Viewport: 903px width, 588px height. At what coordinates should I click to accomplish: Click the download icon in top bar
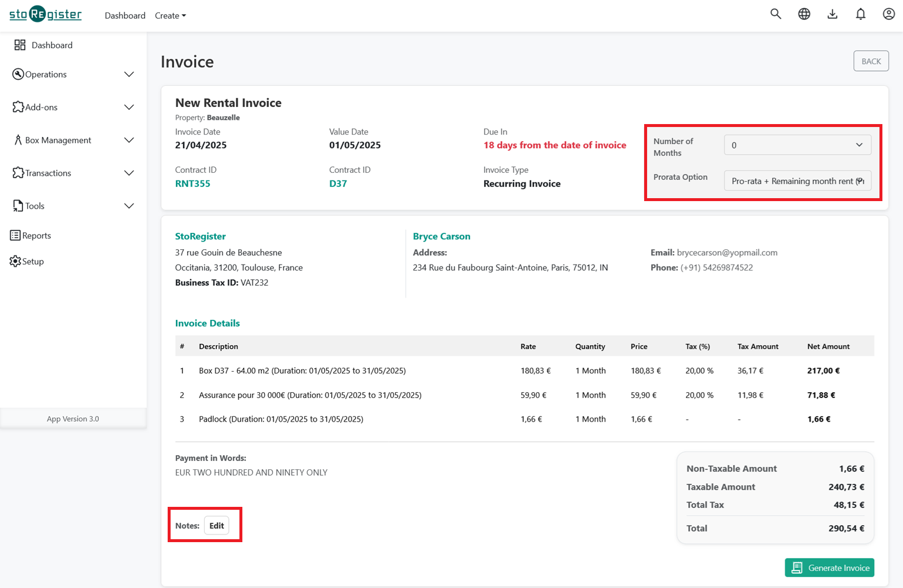pyautogui.click(x=832, y=14)
